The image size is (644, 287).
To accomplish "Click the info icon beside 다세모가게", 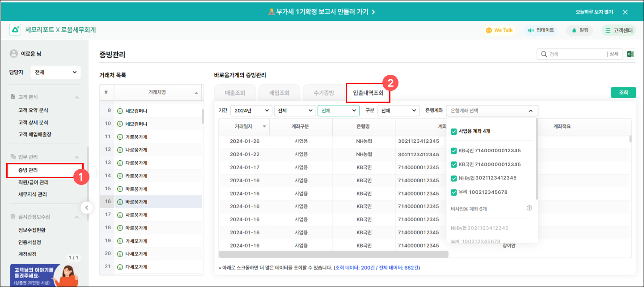I will point(120,266).
